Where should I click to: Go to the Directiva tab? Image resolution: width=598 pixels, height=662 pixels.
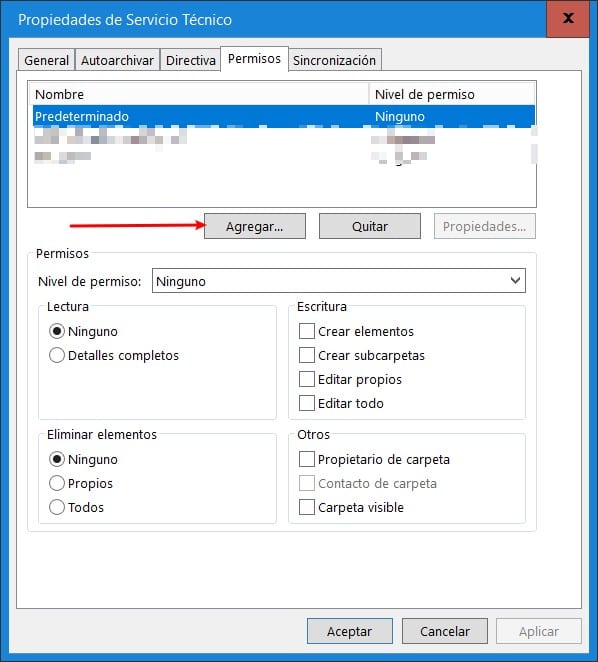[190, 60]
